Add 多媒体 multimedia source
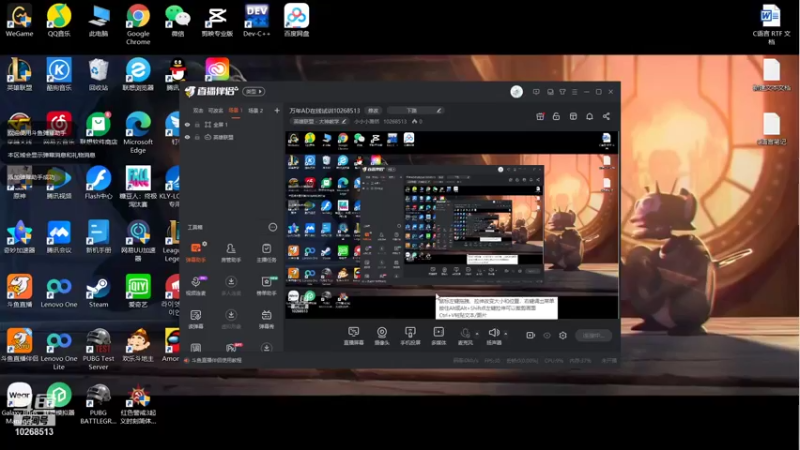 (x=439, y=336)
